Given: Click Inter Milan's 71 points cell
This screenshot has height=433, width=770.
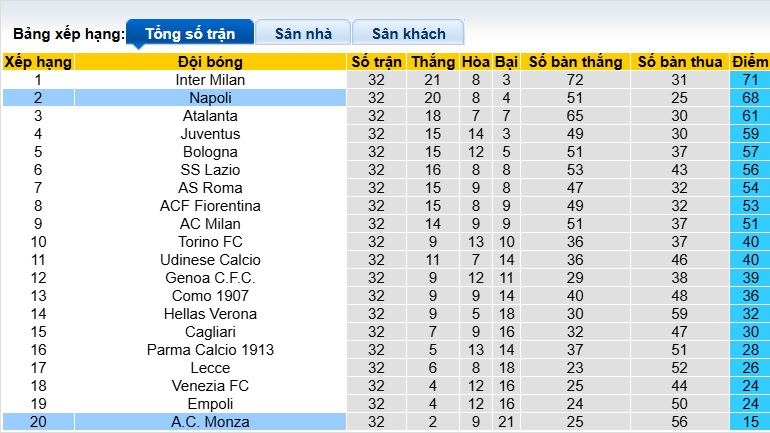Looking at the screenshot, I should 749,80.
